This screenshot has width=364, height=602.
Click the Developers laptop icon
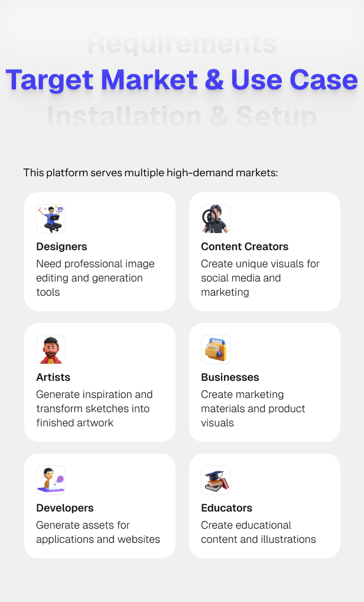[51, 480]
